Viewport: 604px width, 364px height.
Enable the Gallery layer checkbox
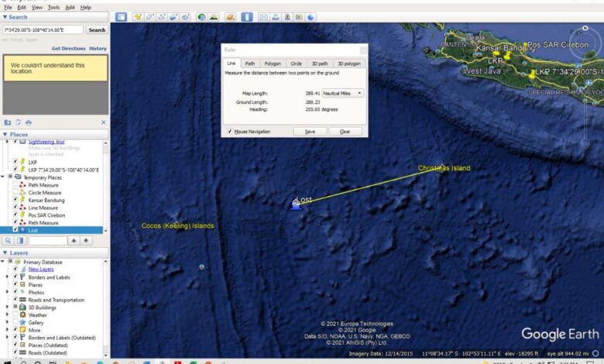coord(15,322)
